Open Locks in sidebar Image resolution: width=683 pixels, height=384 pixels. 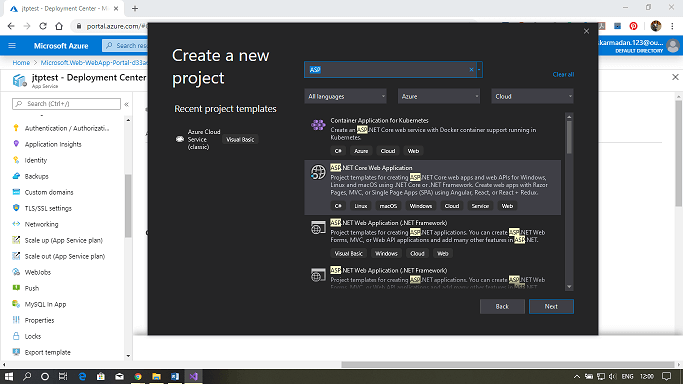(x=33, y=336)
